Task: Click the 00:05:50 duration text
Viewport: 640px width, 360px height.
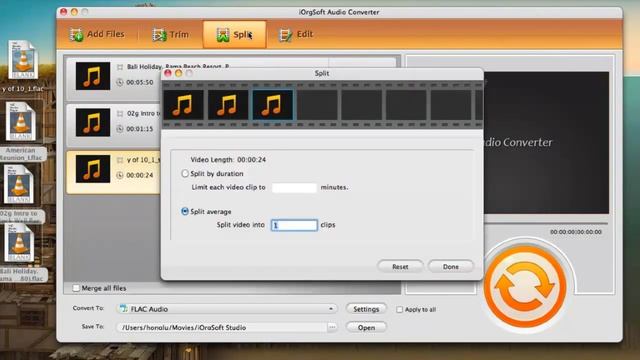Action: pos(140,82)
